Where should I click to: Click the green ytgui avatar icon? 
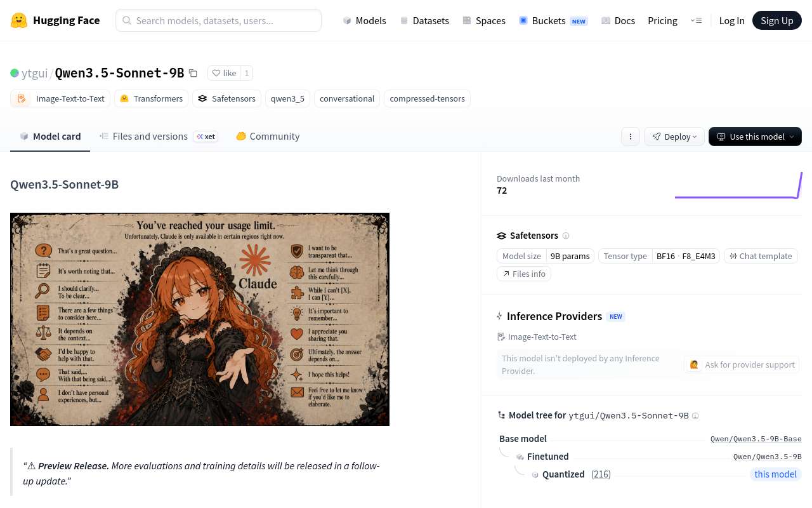15,73
